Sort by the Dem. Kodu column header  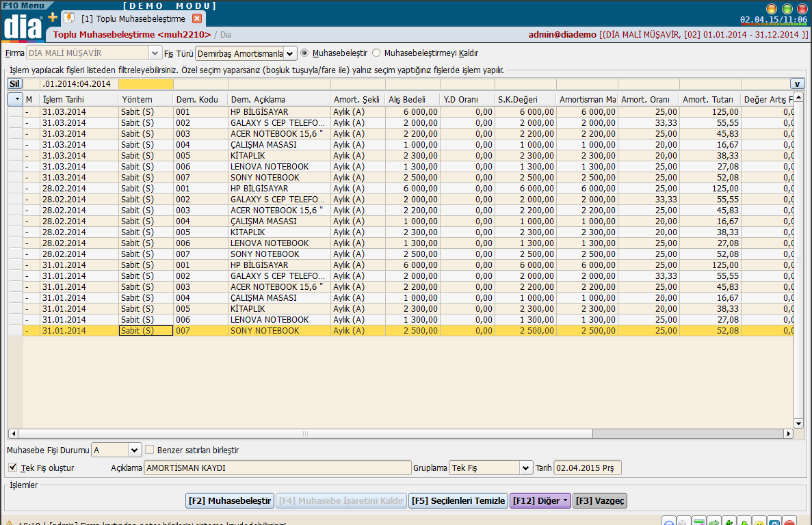coord(200,99)
